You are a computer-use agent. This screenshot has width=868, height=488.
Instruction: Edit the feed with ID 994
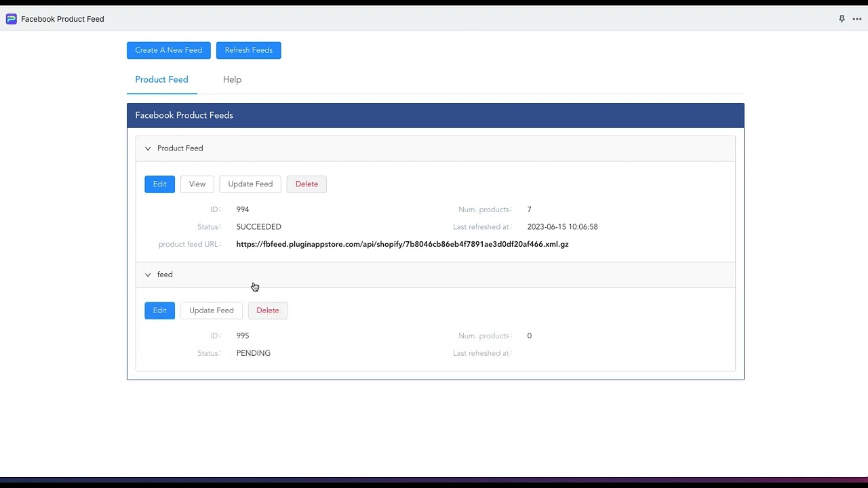pyautogui.click(x=159, y=184)
